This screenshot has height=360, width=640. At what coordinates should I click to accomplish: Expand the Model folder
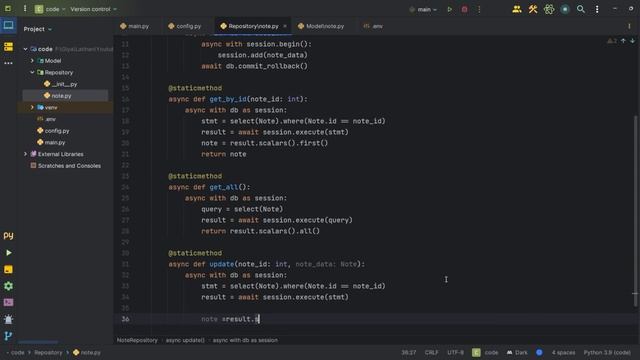pos(32,60)
